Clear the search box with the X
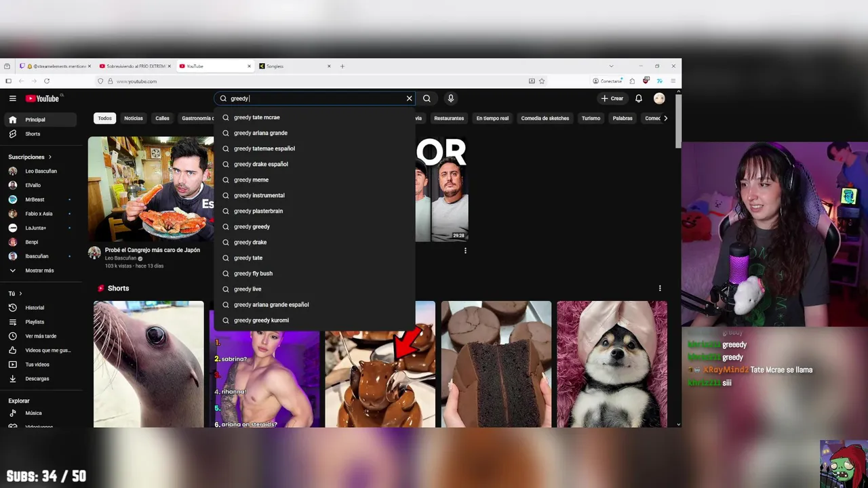 (409, 98)
